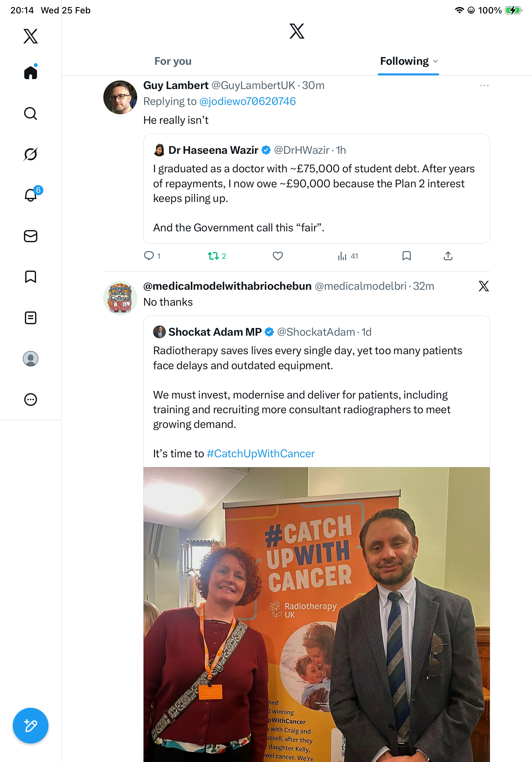
Task: Open the Radiotherapy UK photo
Action: click(x=316, y=614)
